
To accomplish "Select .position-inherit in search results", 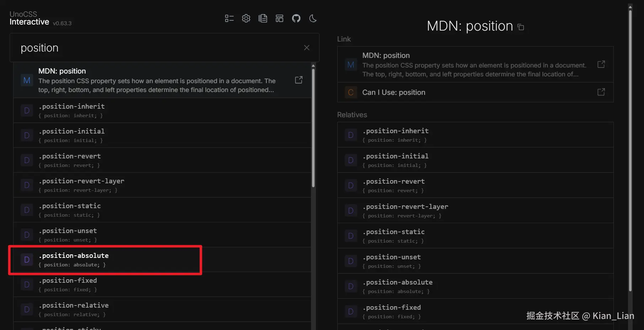I will 162,110.
